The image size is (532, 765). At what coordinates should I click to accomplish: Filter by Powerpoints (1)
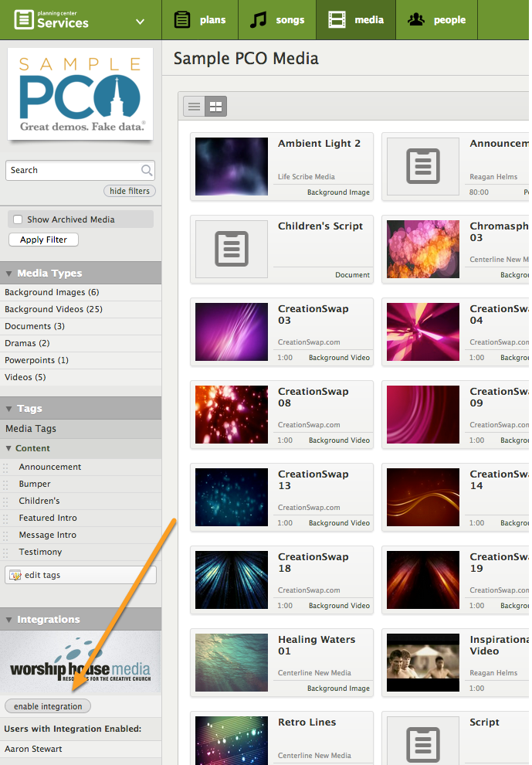tap(36, 361)
